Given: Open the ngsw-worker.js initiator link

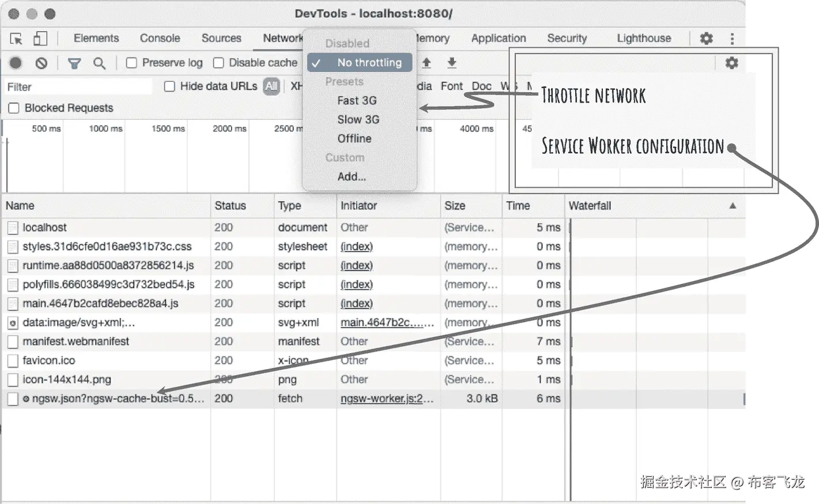Looking at the screenshot, I should tap(387, 399).
